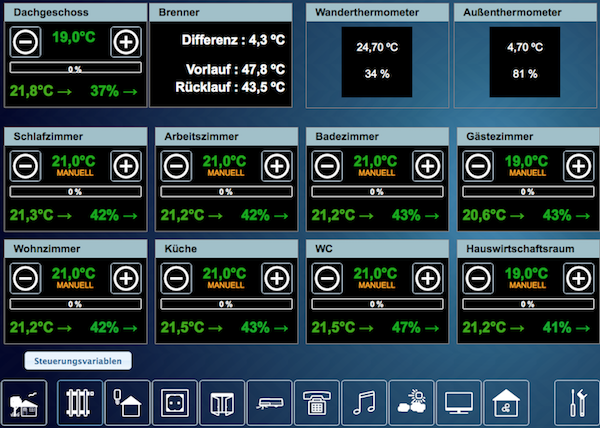Click Dachgeschoss valve 0 % progress bar
Viewport: 600px width, 428px height.
75,68
